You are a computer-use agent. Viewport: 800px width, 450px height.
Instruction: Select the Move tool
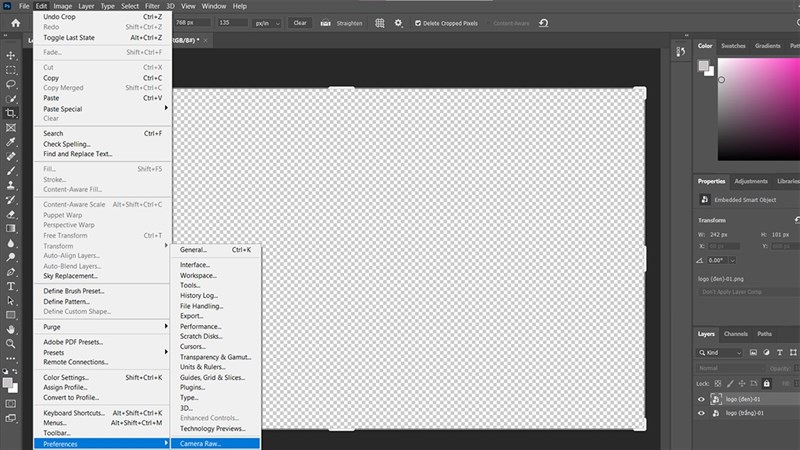click(x=11, y=55)
